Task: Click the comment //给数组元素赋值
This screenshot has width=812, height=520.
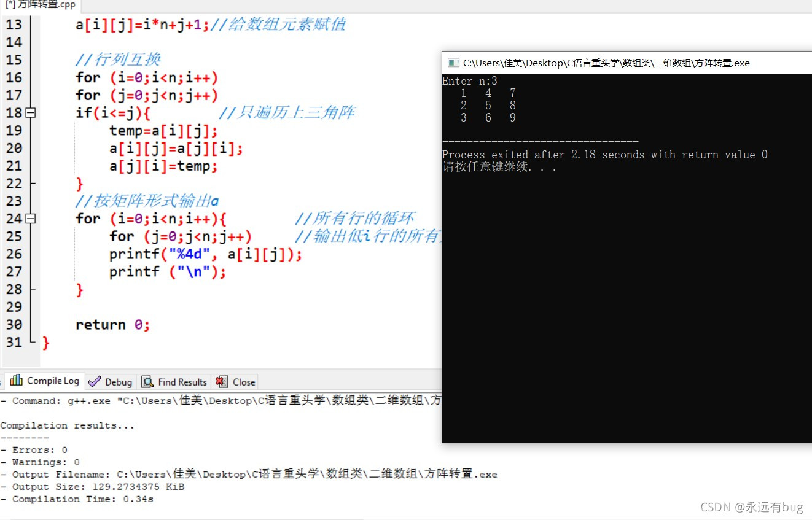Action: click(x=278, y=25)
